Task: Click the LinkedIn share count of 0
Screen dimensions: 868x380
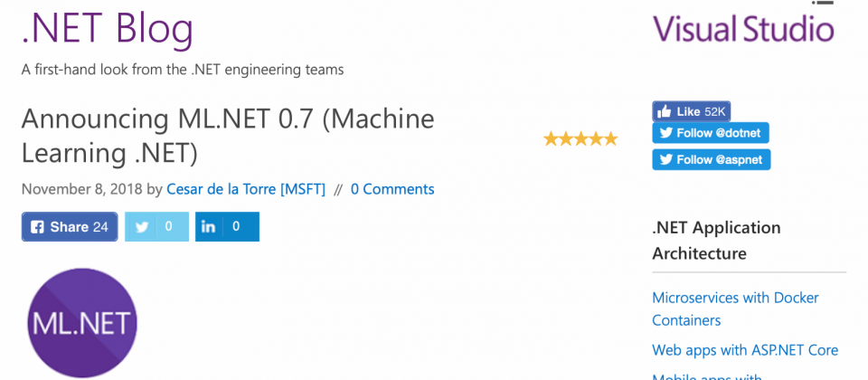Action: 236,226
